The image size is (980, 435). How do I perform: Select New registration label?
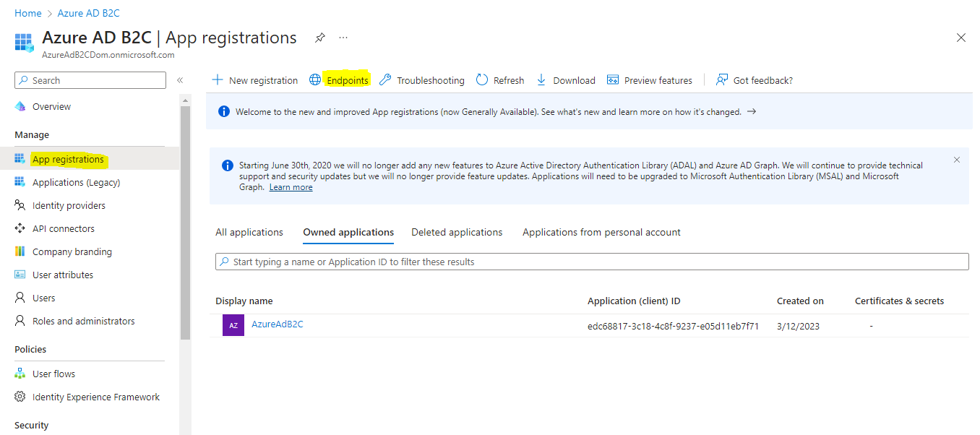coord(263,80)
